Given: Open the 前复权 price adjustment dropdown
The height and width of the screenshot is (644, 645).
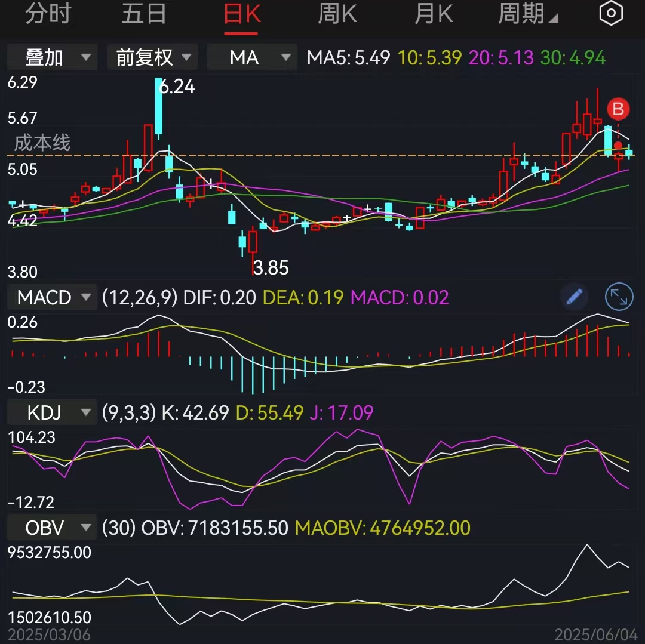Looking at the screenshot, I should (152, 57).
